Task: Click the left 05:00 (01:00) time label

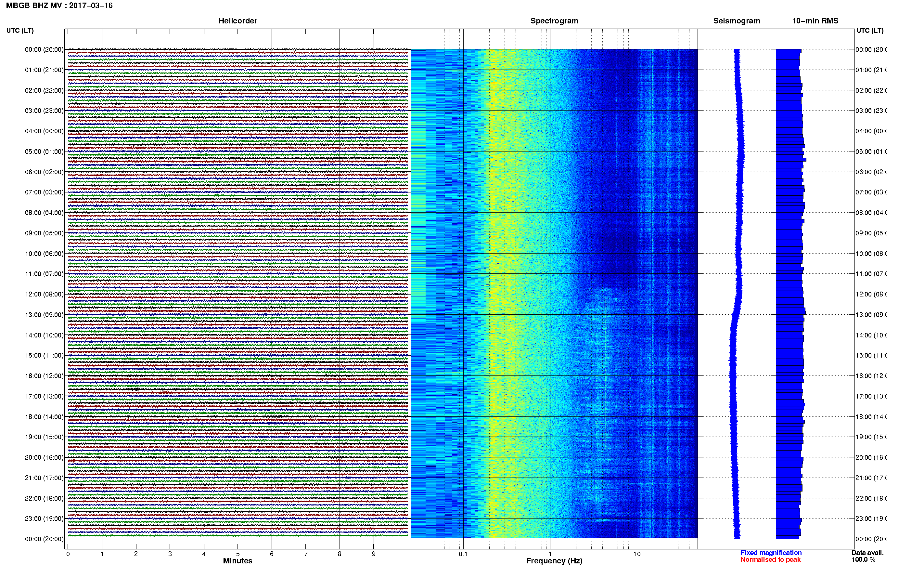Action: coord(44,151)
